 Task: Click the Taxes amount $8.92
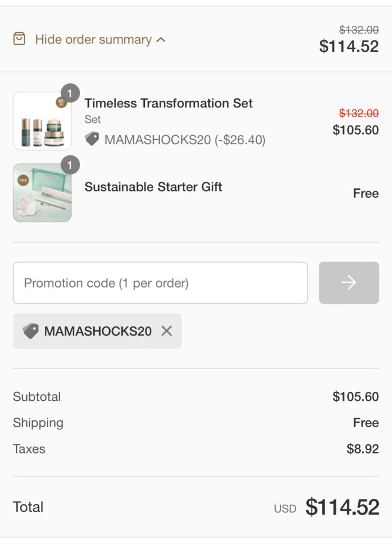click(x=362, y=449)
